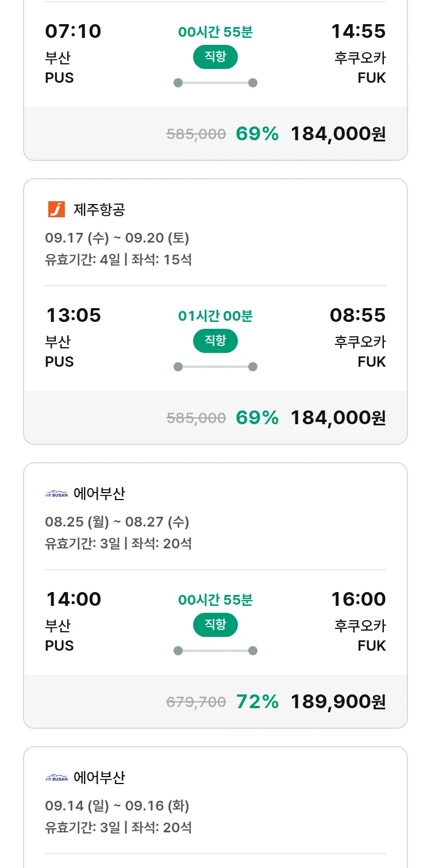Viewport: 431px width, 868px height.
Task: Select the 189,900원 price
Action: [x=338, y=701]
